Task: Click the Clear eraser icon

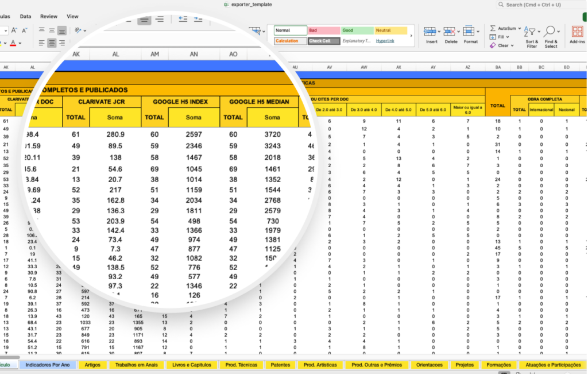Action: pos(493,45)
